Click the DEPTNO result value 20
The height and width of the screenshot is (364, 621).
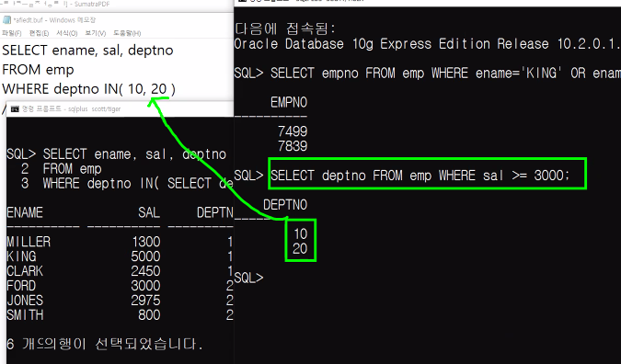300,248
